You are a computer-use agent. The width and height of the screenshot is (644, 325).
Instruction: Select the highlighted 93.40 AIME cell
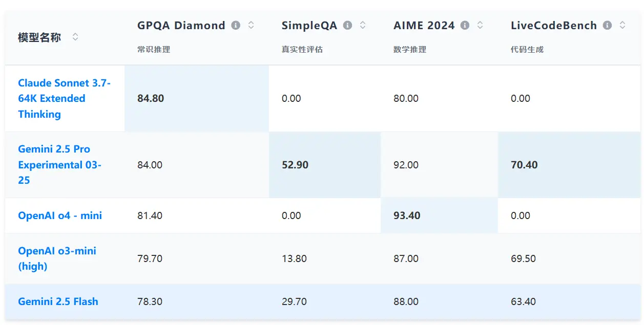[439, 215]
